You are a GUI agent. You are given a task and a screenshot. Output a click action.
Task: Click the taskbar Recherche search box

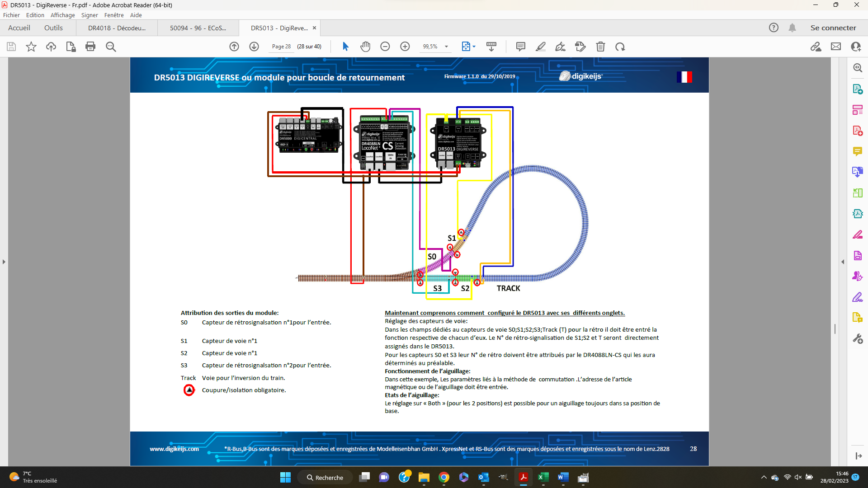tap(325, 478)
